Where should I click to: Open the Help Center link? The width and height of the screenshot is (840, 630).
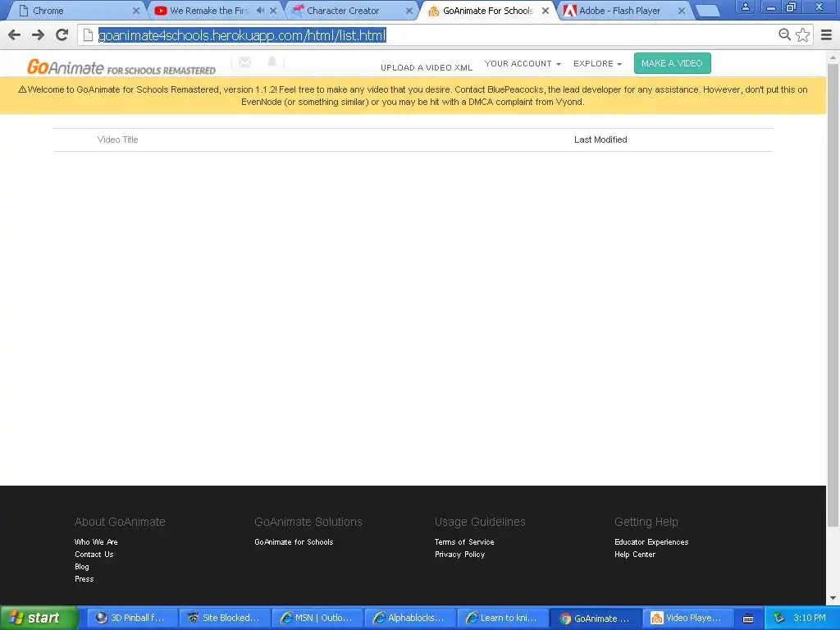click(635, 554)
